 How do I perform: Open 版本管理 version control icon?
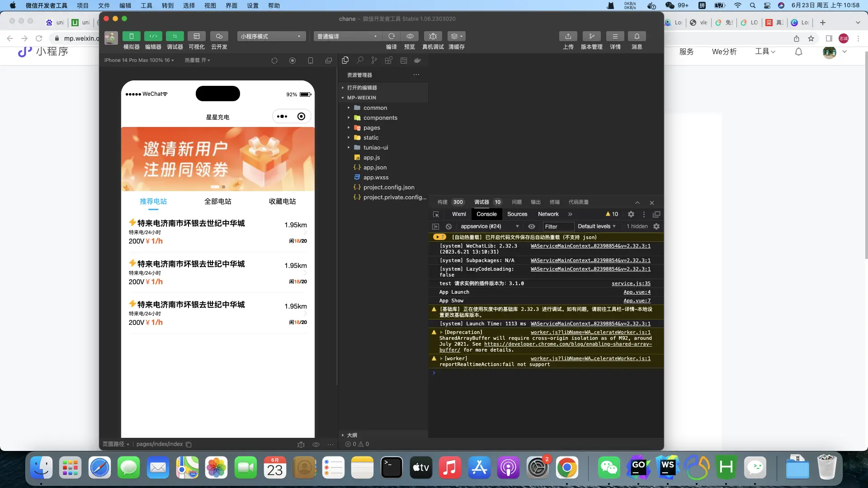(x=591, y=36)
